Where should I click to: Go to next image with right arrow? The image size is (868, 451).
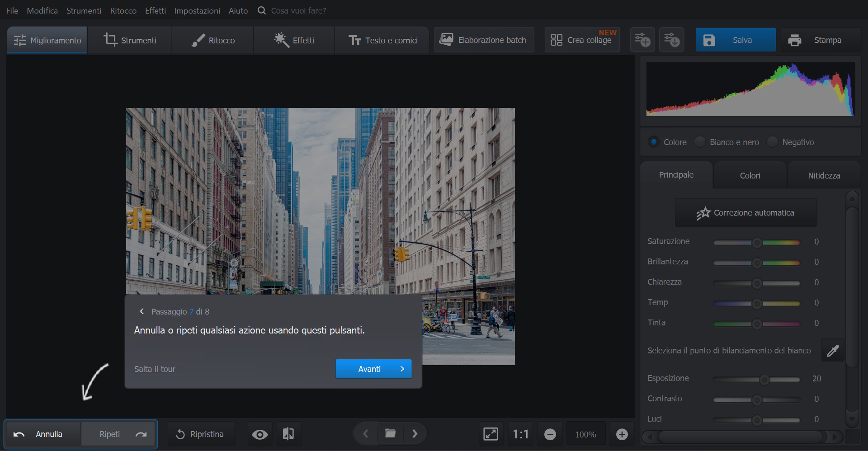[415, 434]
